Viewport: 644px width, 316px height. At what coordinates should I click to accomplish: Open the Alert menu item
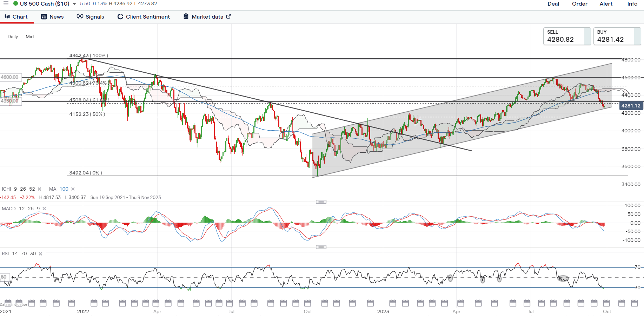pyautogui.click(x=606, y=4)
